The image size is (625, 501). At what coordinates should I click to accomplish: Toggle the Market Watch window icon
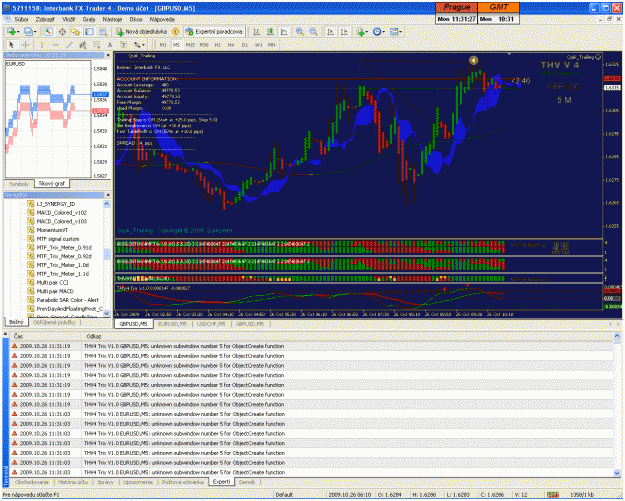(x=49, y=31)
